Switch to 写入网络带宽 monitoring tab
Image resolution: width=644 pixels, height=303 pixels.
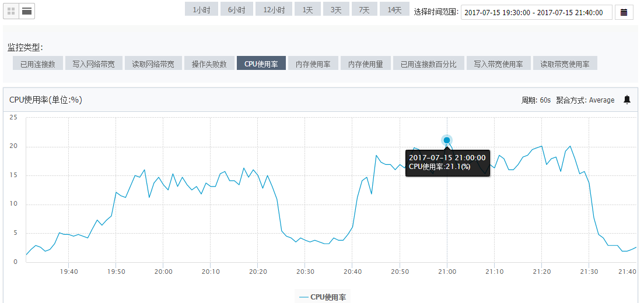point(93,64)
